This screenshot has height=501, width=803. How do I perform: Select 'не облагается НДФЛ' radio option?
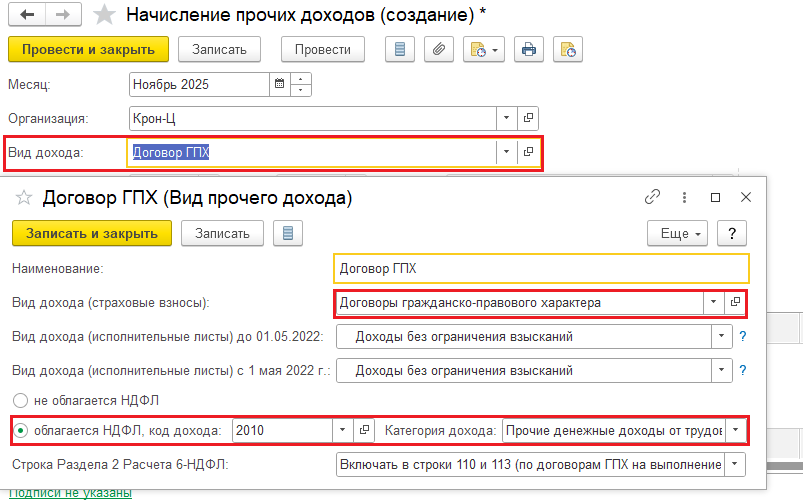[x=20, y=401]
